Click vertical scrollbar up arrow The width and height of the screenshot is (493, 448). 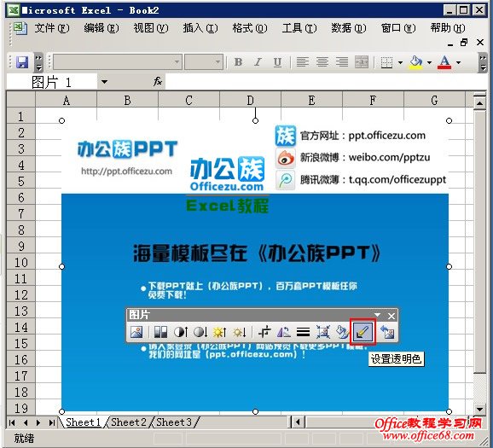(x=480, y=102)
